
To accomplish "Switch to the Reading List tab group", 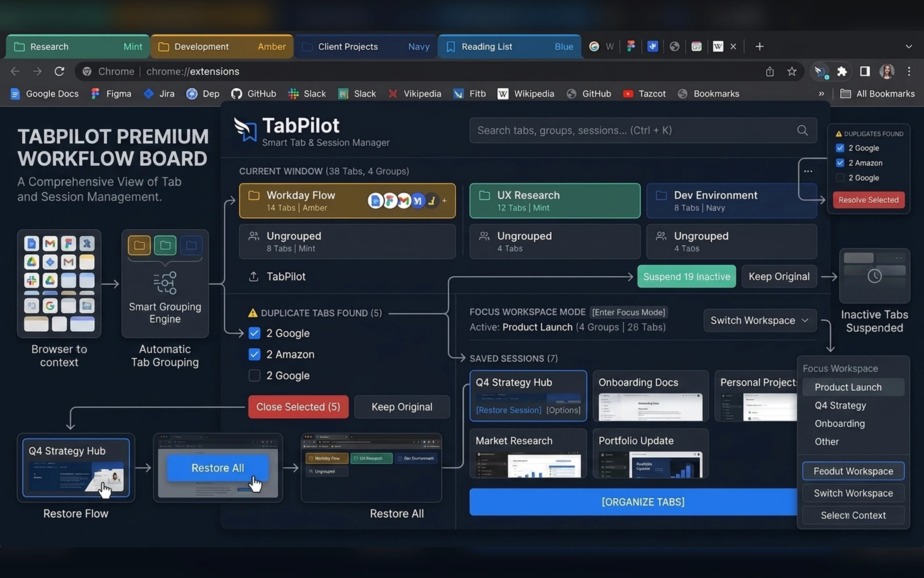I will (509, 47).
